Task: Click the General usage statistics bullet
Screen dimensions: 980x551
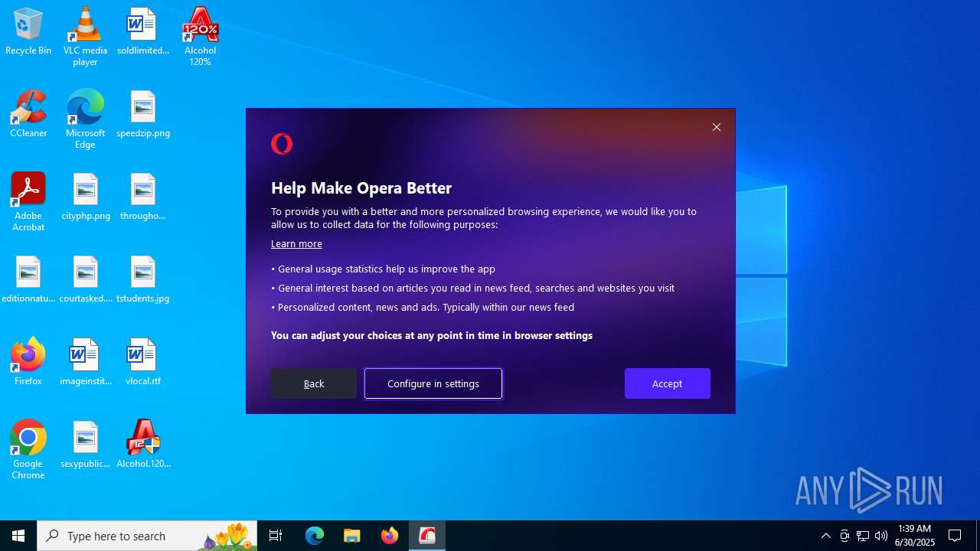Action: pyautogui.click(x=384, y=269)
